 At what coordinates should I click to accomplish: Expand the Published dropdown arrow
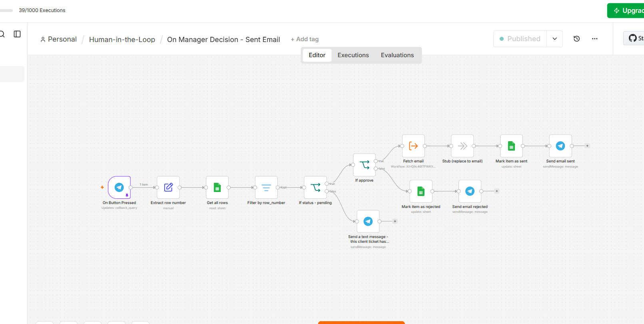pyautogui.click(x=555, y=39)
